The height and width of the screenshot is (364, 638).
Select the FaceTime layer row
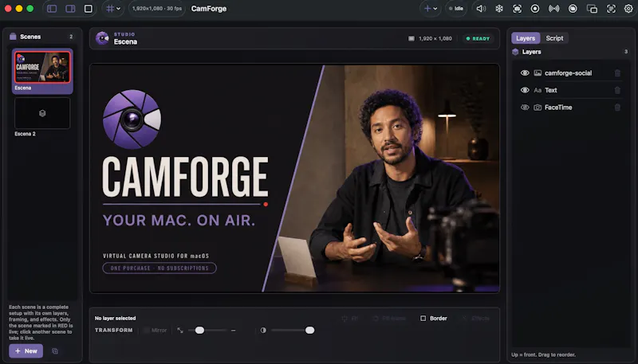571,108
